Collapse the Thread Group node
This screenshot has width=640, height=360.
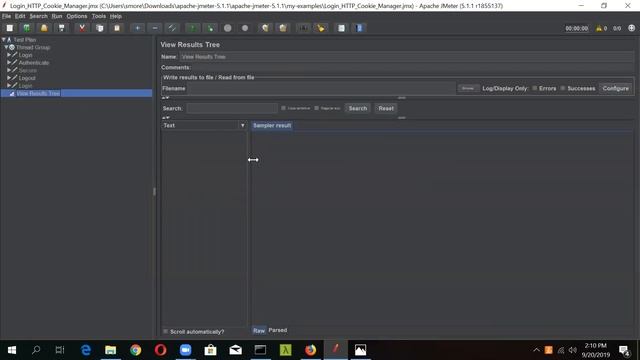coord(7,47)
